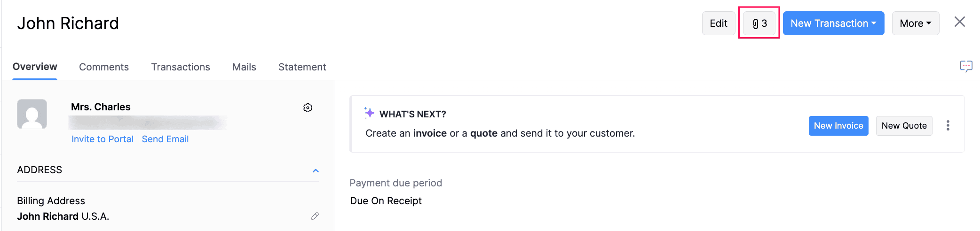Click the contact settings gear icon

pyautogui.click(x=308, y=108)
